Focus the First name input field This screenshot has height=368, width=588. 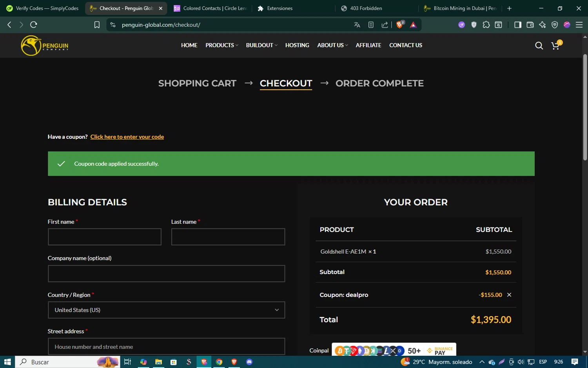point(105,237)
